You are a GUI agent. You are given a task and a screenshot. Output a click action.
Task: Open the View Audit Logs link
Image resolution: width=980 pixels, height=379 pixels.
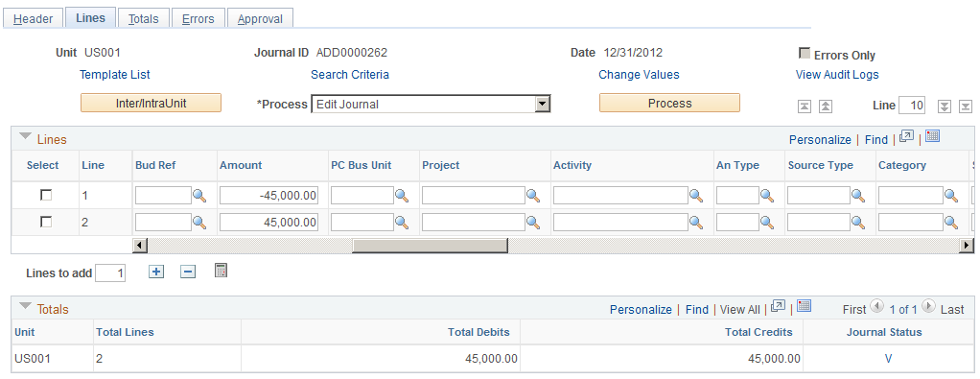coord(837,75)
